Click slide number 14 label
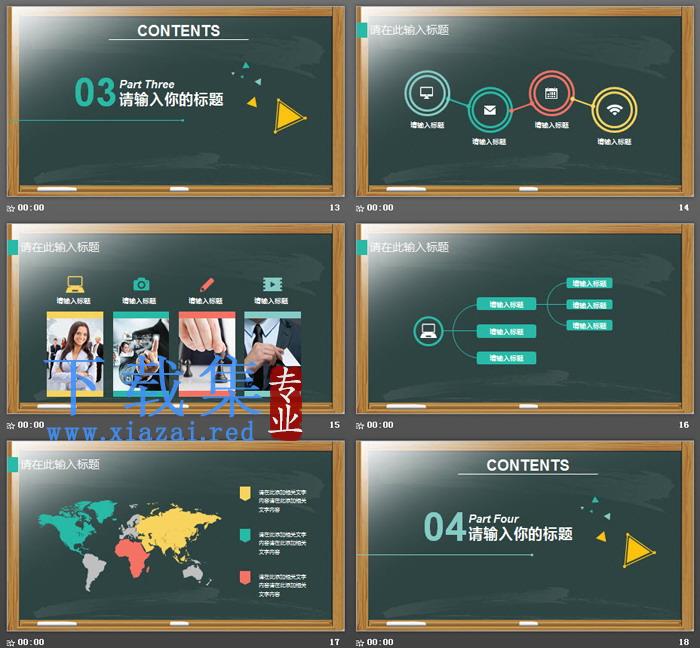This screenshot has height=648, width=700. [684, 208]
